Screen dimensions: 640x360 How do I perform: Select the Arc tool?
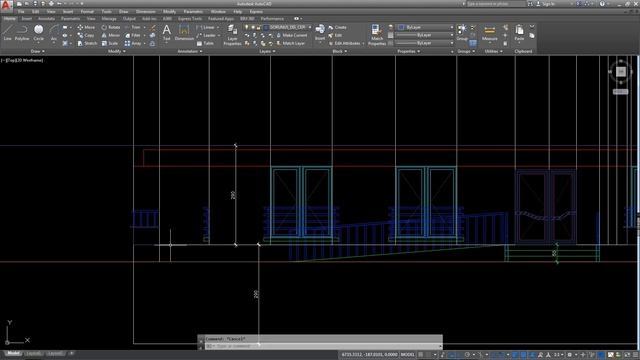(53, 33)
